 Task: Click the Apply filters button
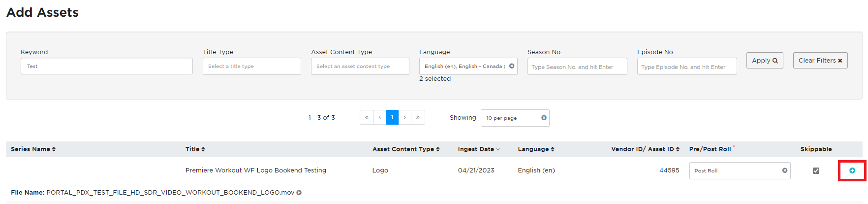click(765, 61)
